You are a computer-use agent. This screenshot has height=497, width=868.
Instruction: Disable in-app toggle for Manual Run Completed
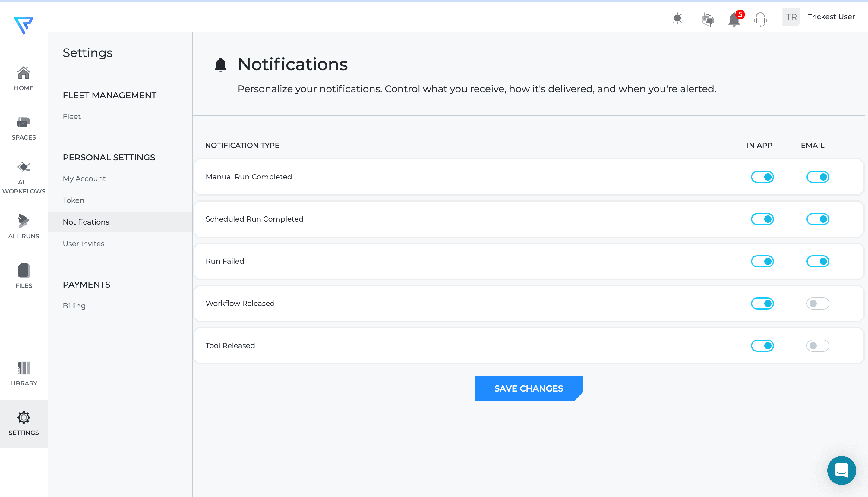point(762,177)
